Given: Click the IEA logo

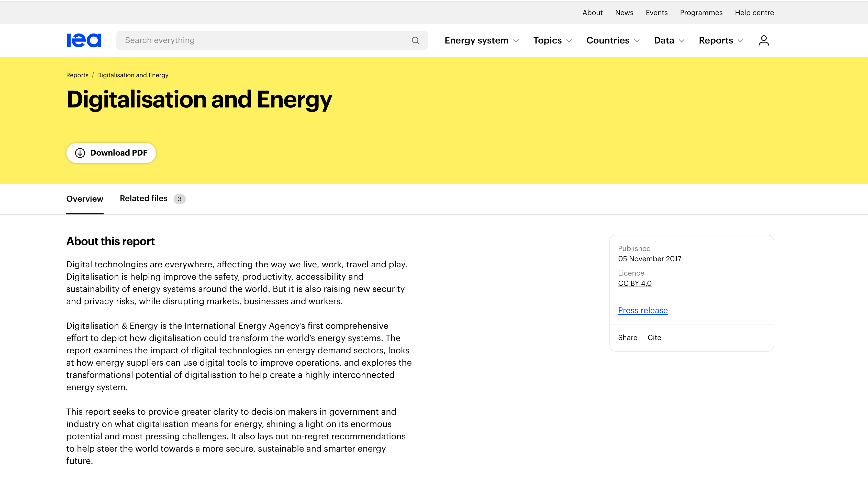Looking at the screenshot, I should (x=84, y=40).
